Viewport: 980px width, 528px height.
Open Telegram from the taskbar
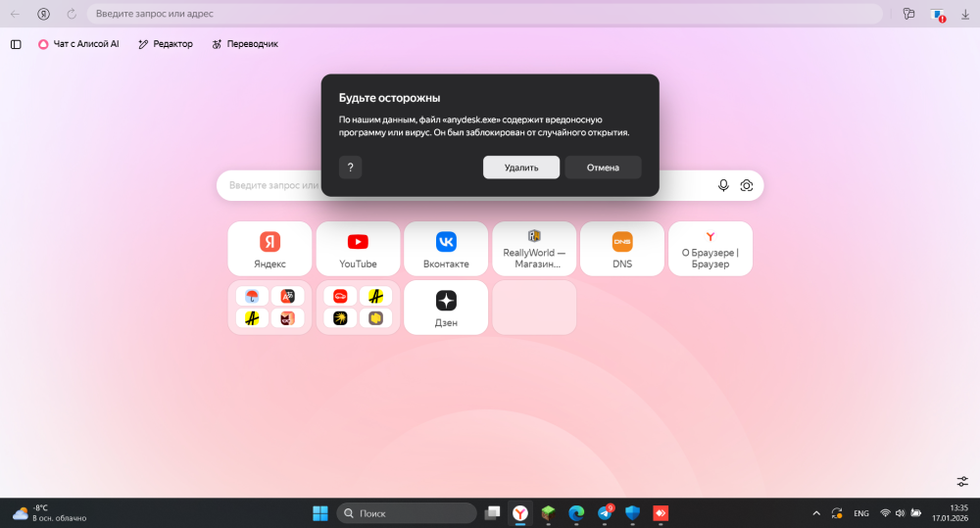coord(605,513)
